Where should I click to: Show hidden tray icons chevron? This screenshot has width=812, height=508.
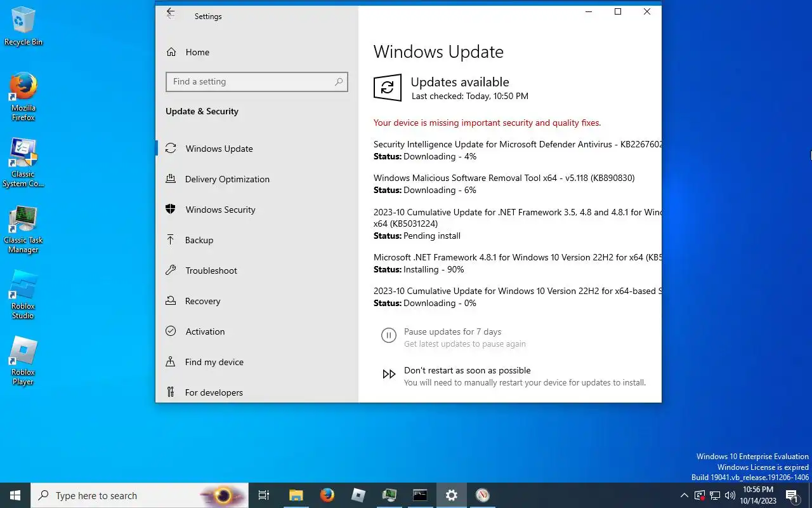tap(684, 495)
